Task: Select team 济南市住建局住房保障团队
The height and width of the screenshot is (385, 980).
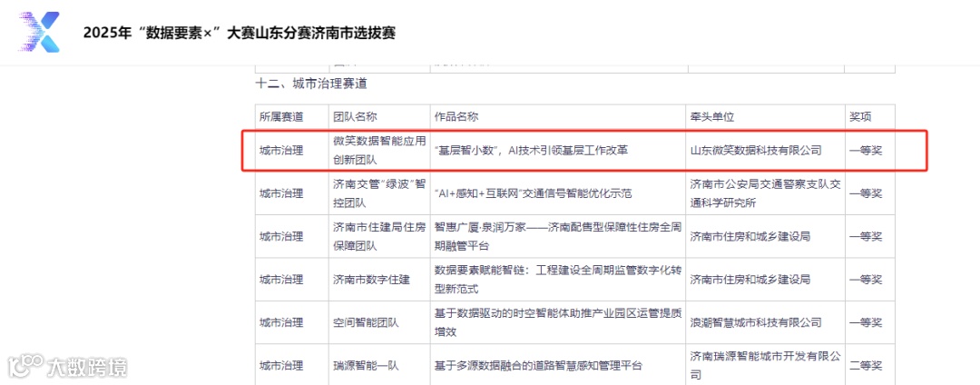Action: coord(379,237)
